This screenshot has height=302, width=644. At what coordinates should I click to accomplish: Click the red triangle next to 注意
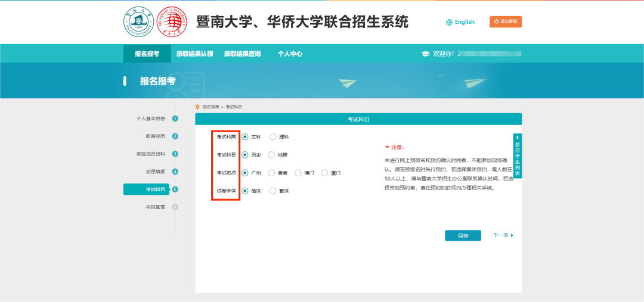click(386, 147)
